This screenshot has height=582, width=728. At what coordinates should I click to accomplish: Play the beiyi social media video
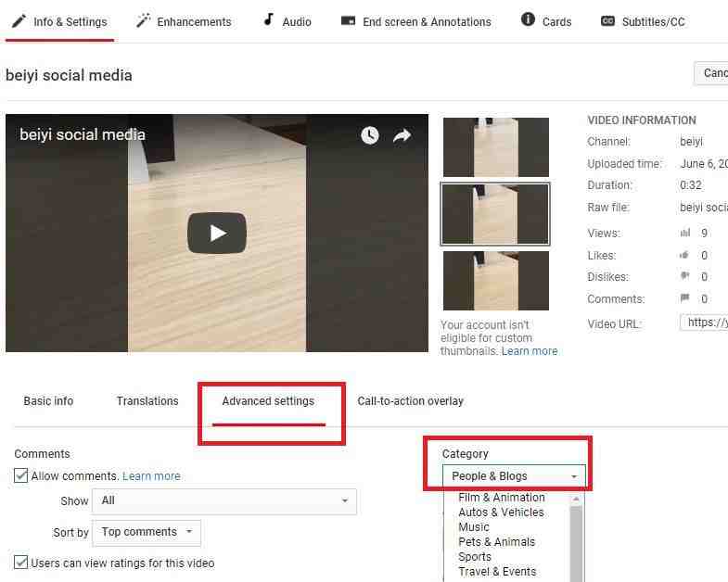point(217,233)
